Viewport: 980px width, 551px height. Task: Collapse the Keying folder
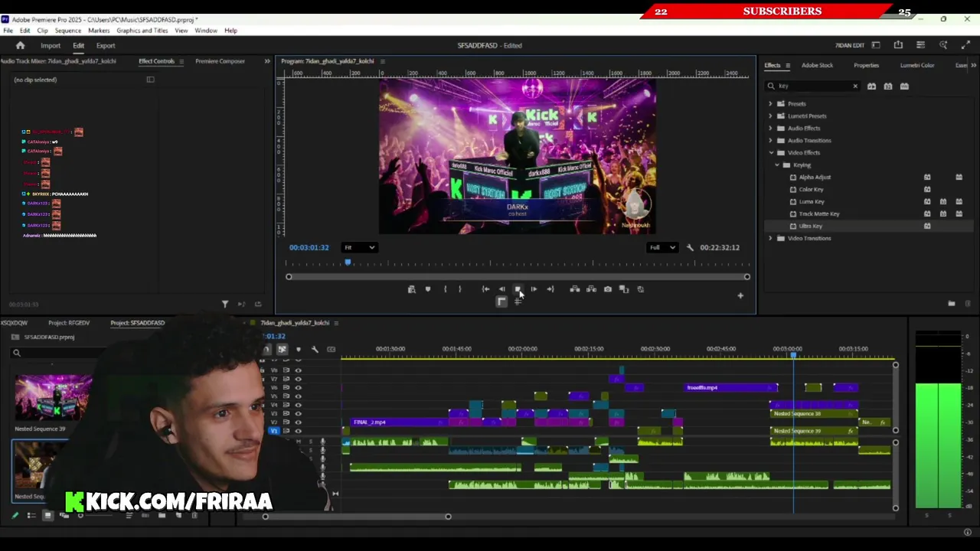tap(777, 165)
